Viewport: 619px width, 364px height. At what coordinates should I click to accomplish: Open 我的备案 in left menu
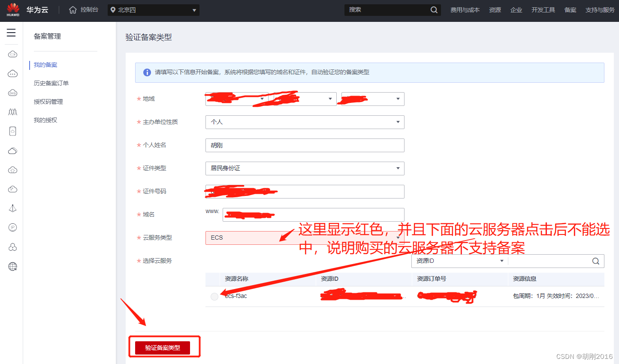(x=45, y=65)
